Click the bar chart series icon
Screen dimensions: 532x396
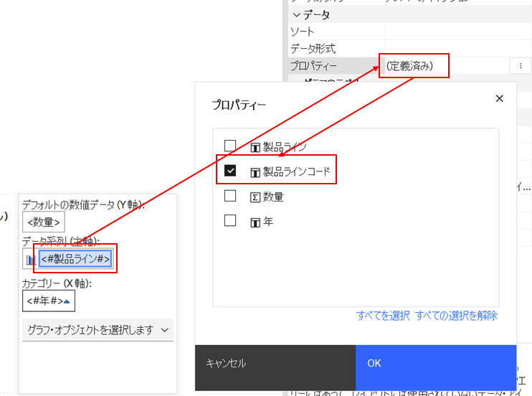(31, 260)
